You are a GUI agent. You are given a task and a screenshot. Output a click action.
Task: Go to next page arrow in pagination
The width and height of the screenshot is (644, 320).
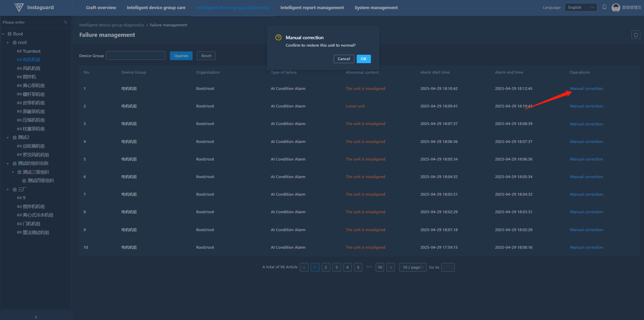pos(391,267)
